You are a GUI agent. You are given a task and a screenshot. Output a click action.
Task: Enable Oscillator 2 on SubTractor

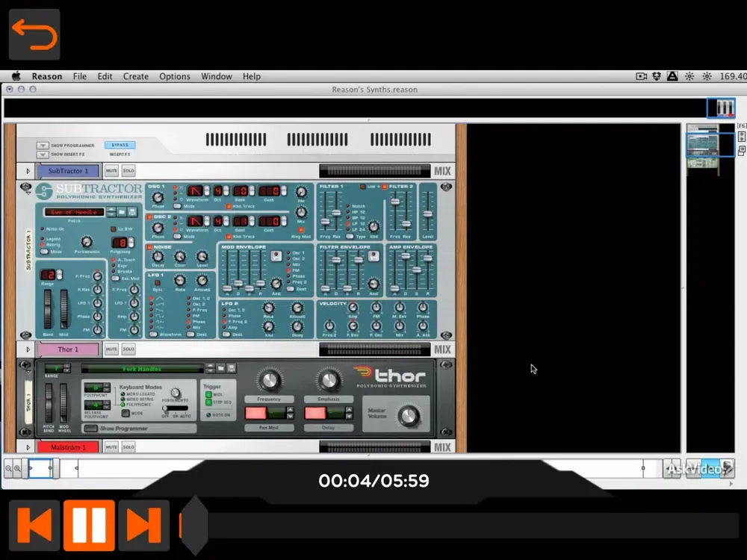click(149, 217)
